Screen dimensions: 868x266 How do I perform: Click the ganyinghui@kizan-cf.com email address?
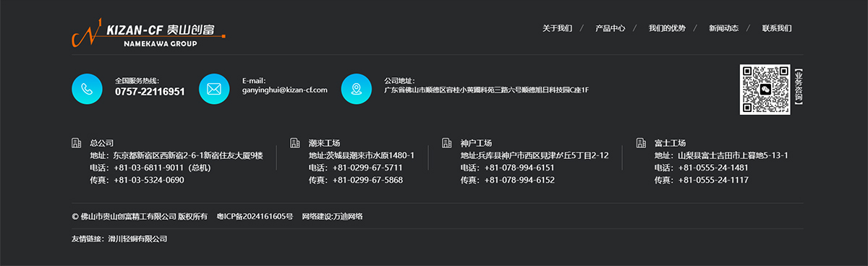tap(285, 90)
